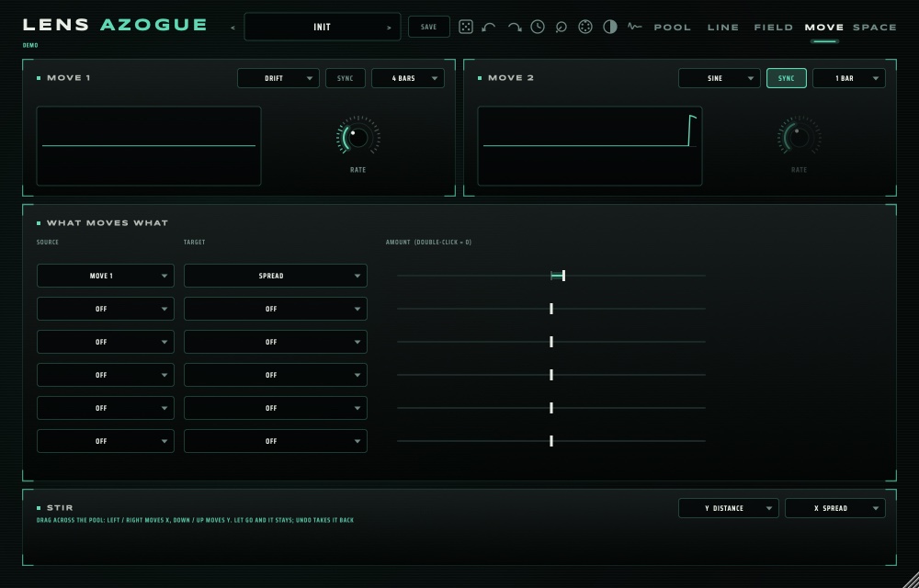
Task: Click sixth row amount slider handle
Action: click(550, 441)
